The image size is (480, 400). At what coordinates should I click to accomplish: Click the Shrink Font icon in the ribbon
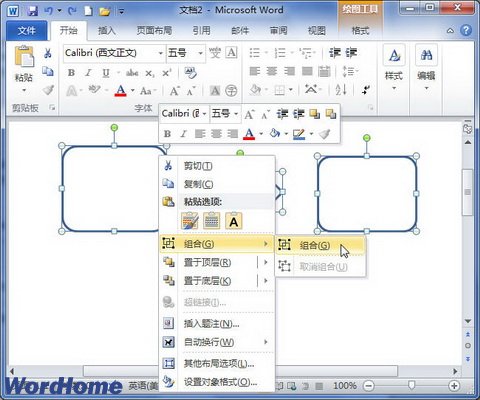pyautogui.click(x=191, y=91)
